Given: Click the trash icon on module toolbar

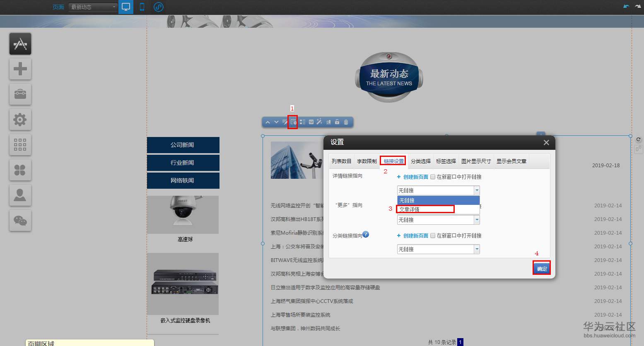Looking at the screenshot, I should click(x=346, y=122).
